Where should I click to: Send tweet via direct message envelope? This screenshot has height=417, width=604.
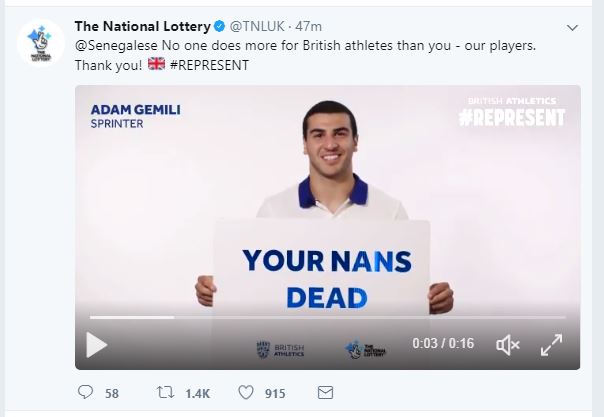coord(324,393)
